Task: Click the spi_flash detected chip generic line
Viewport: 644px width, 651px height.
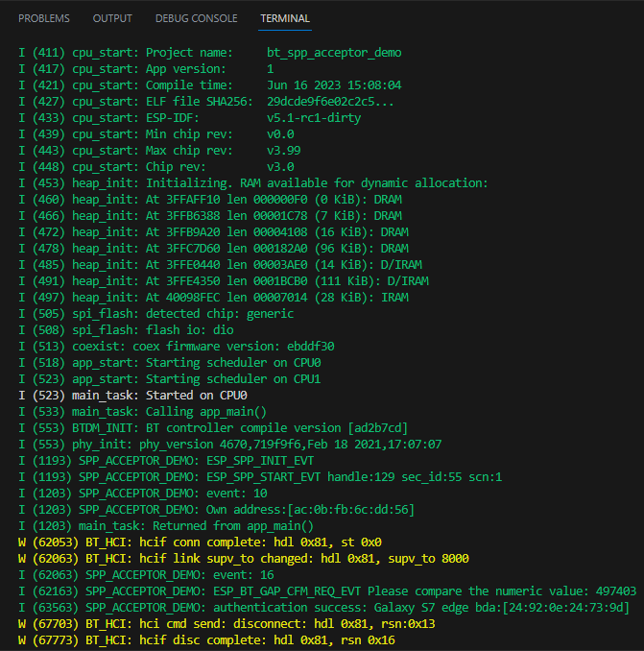Action: coord(156,314)
